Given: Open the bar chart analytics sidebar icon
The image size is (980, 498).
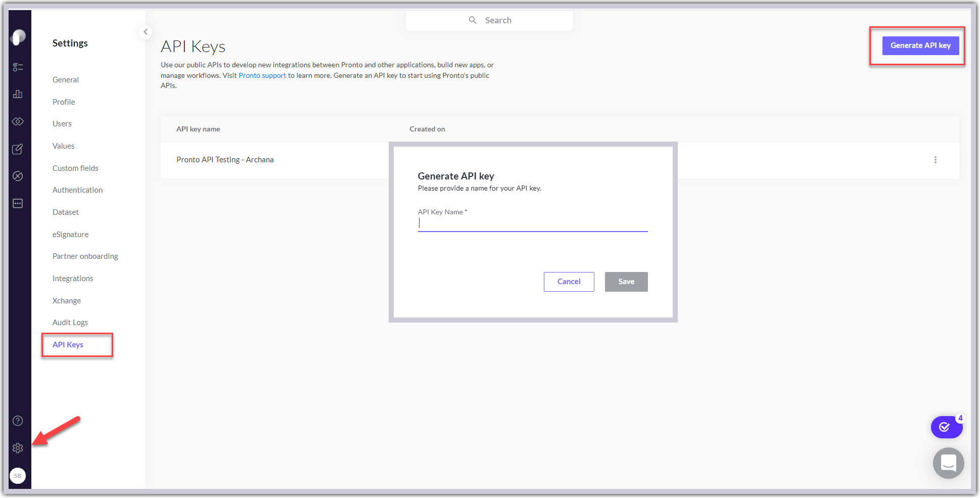Looking at the screenshot, I should [x=18, y=94].
